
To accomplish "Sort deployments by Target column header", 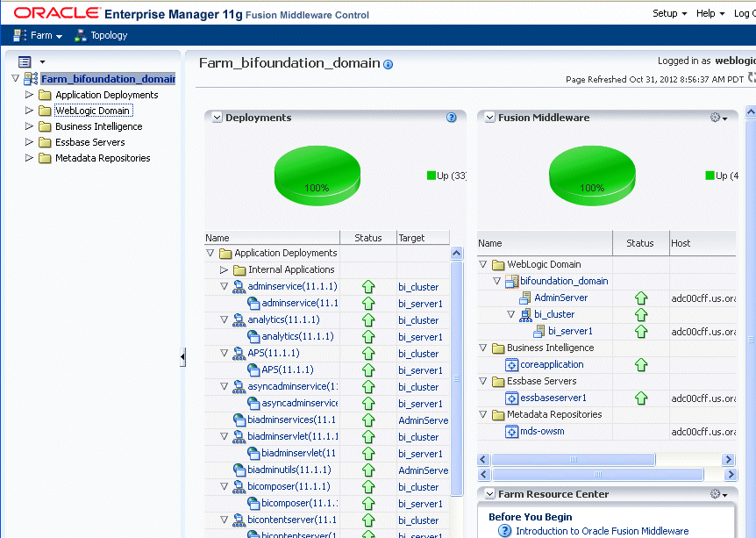I will coord(424,237).
